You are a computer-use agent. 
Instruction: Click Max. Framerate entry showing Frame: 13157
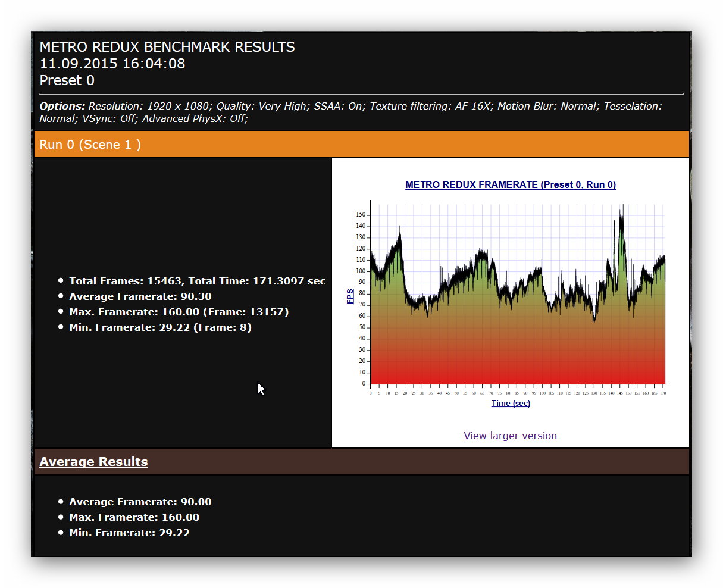(179, 312)
